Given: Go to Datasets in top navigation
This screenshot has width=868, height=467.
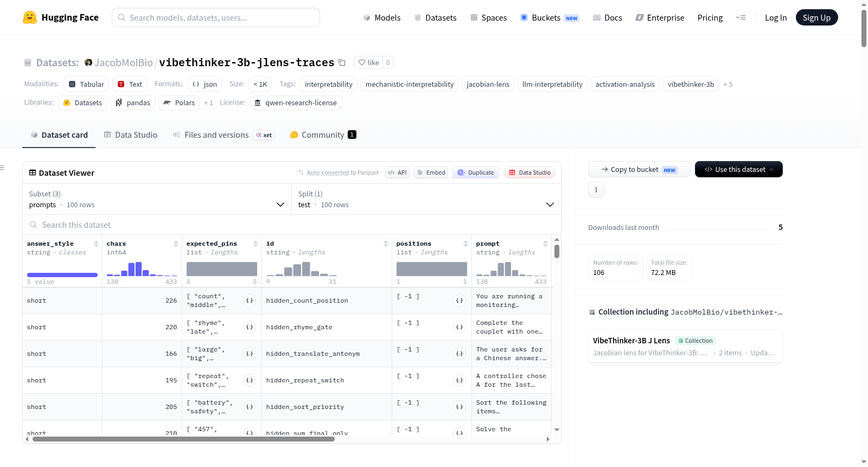Looking at the screenshot, I should pyautogui.click(x=435, y=17).
